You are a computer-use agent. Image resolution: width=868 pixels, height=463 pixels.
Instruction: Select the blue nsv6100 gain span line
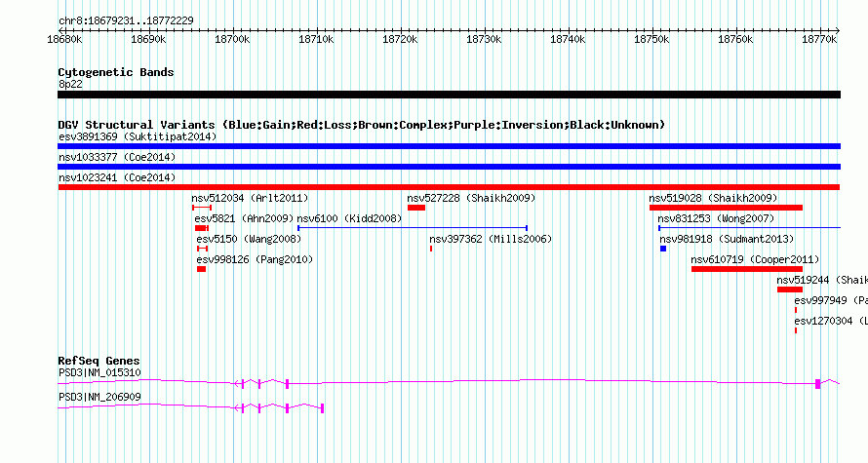(x=413, y=228)
